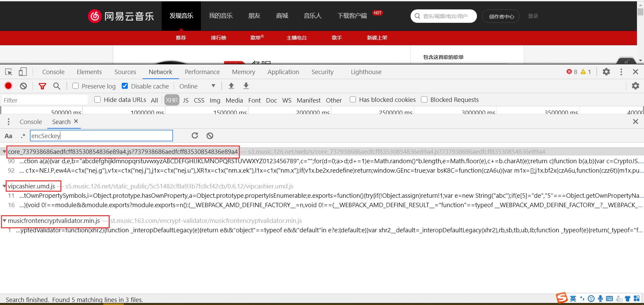Close the bottom drawer
Viewport: 644px width, 305px height.
[x=635, y=122]
